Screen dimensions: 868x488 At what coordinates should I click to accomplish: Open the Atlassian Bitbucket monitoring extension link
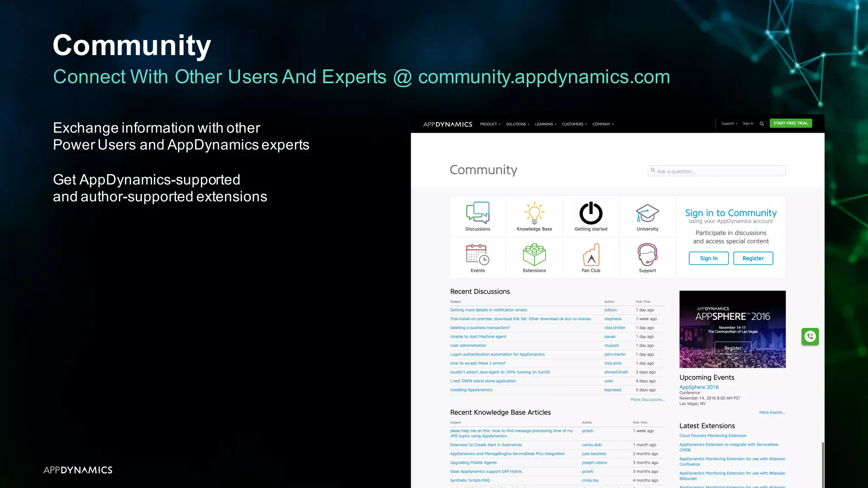point(732,476)
